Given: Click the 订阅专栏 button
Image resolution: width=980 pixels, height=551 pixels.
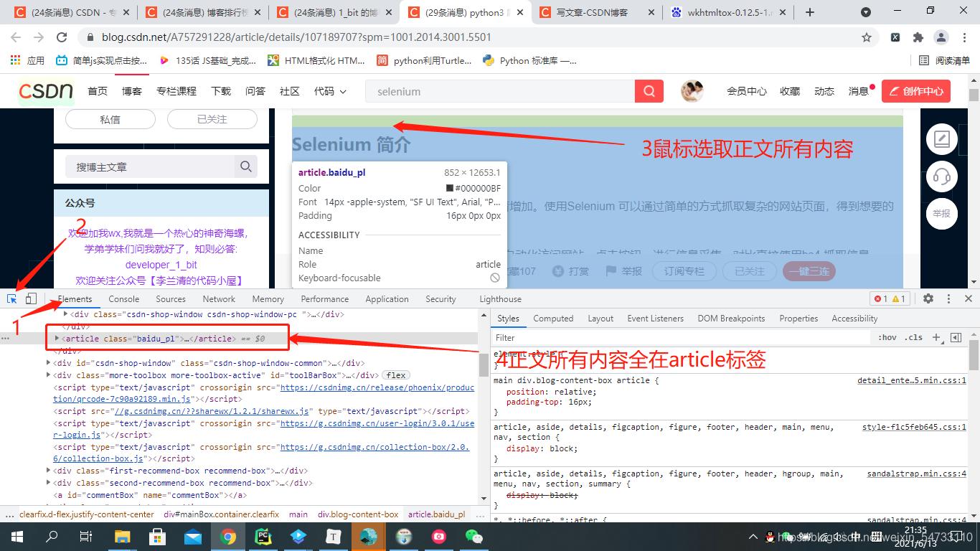Looking at the screenshot, I should point(684,271).
